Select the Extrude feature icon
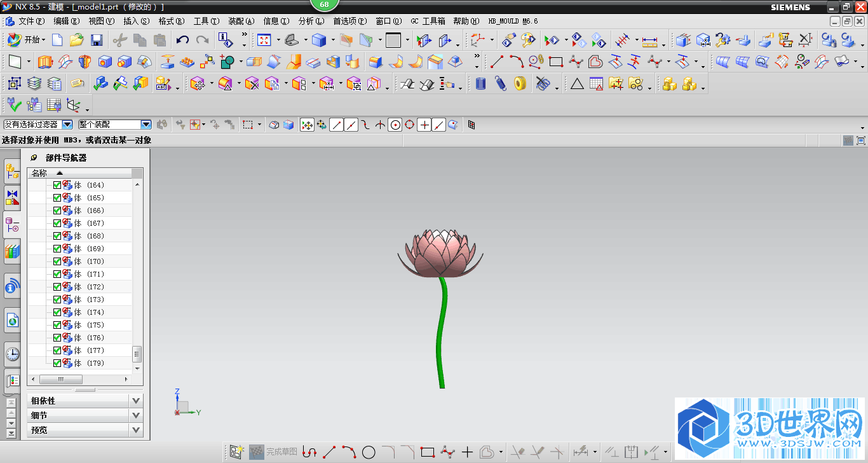868x463 pixels. click(46, 62)
